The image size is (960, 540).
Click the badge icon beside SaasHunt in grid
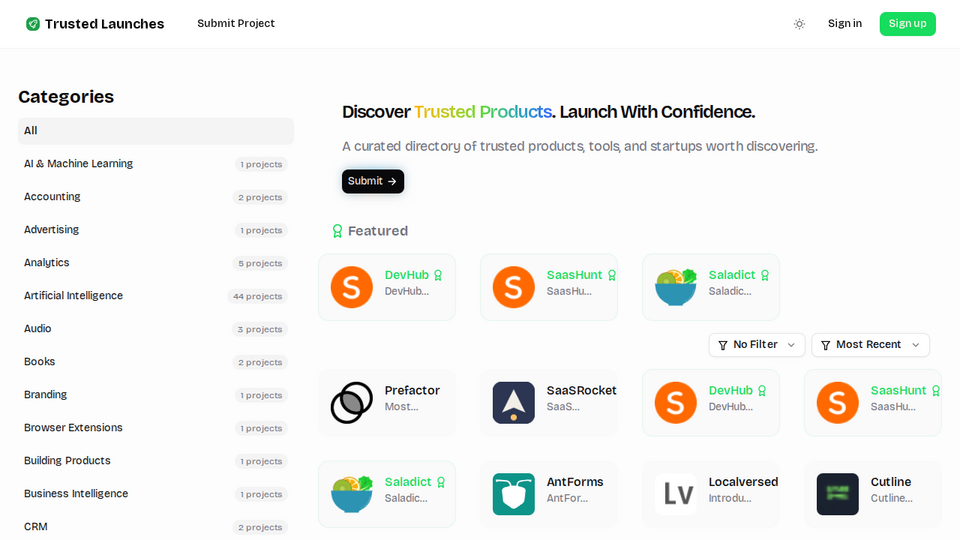coord(936,391)
